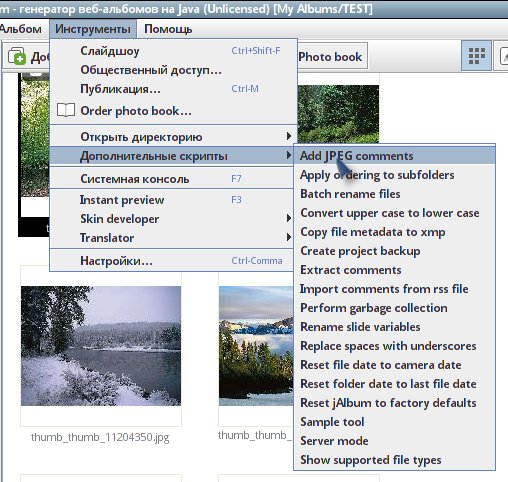Select the green forest thumbnail behind menu

click(338, 114)
